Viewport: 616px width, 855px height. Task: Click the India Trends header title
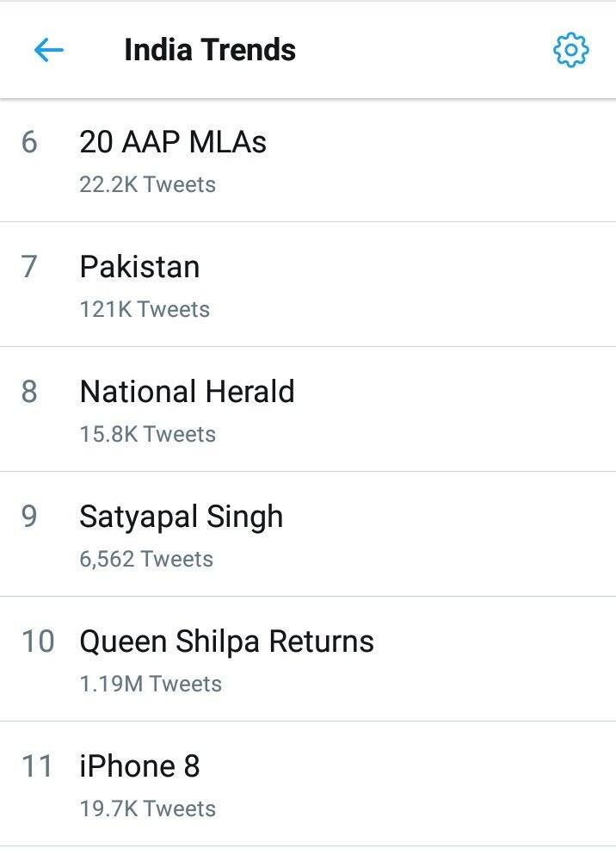point(209,49)
